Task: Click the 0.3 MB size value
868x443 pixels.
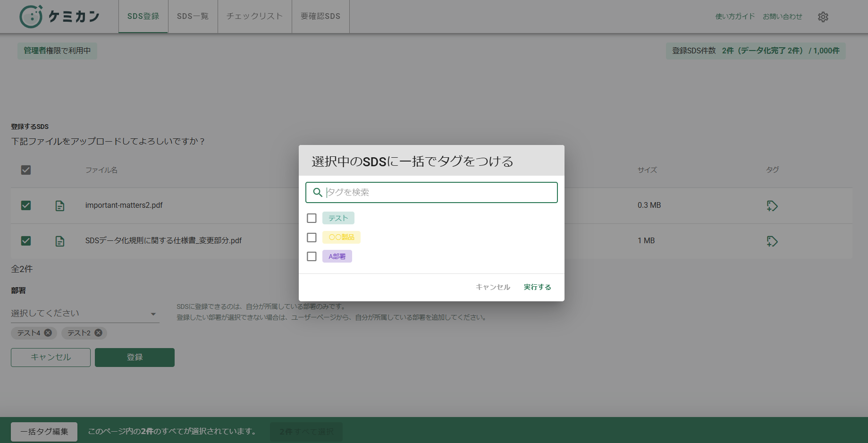Action: point(649,205)
